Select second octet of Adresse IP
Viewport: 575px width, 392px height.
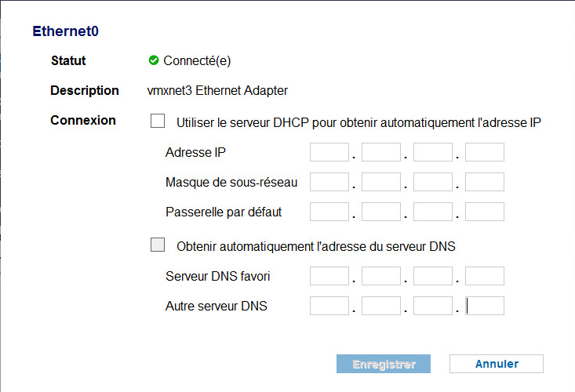[x=381, y=152]
